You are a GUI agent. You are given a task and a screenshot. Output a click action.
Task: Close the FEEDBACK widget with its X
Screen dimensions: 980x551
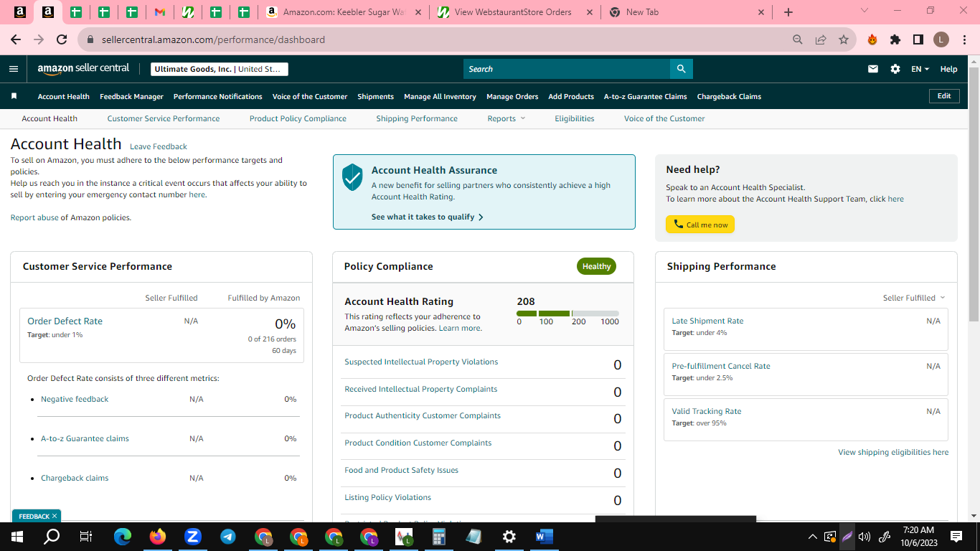[x=55, y=517]
